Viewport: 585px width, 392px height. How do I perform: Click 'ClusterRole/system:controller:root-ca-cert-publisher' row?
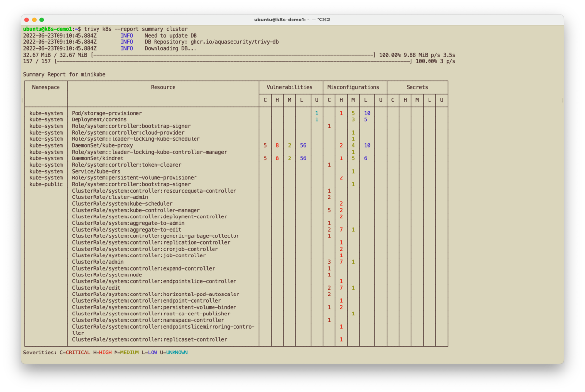[x=151, y=314]
